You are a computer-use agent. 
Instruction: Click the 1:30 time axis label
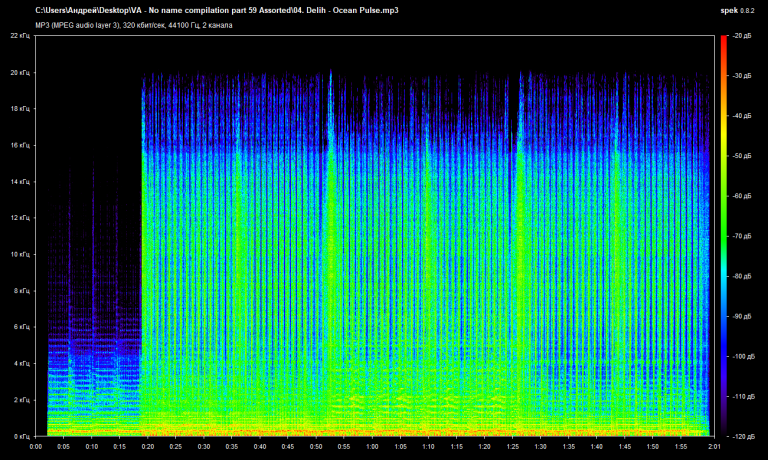(541, 447)
